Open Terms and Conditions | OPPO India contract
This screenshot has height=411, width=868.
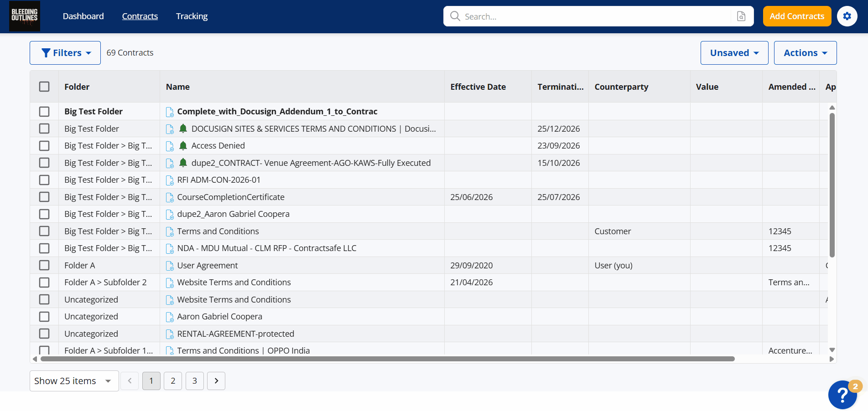(x=244, y=350)
